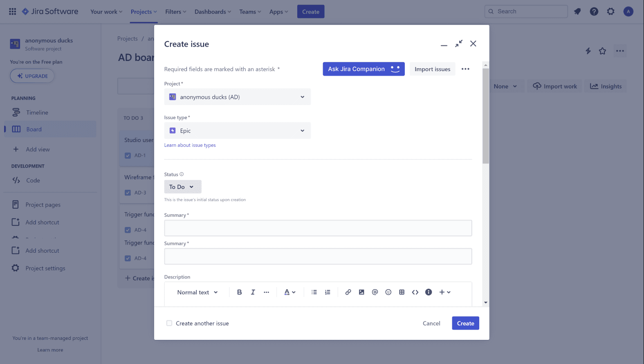
Task: Click the anonymous ducks project avatar in sidebar
Action: [x=15, y=44]
